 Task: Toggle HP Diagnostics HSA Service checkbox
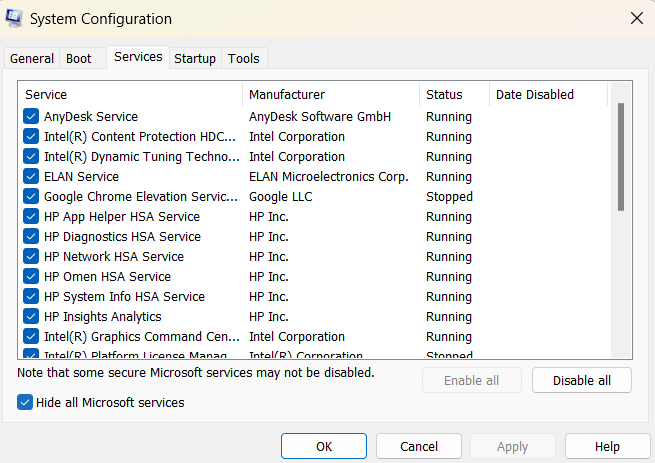point(31,237)
